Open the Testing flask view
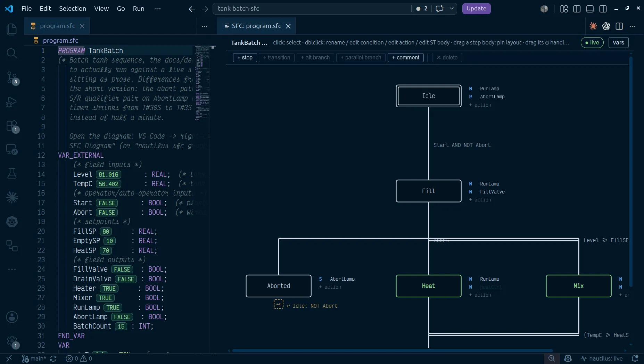This screenshot has height=364, width=644. 12,173
